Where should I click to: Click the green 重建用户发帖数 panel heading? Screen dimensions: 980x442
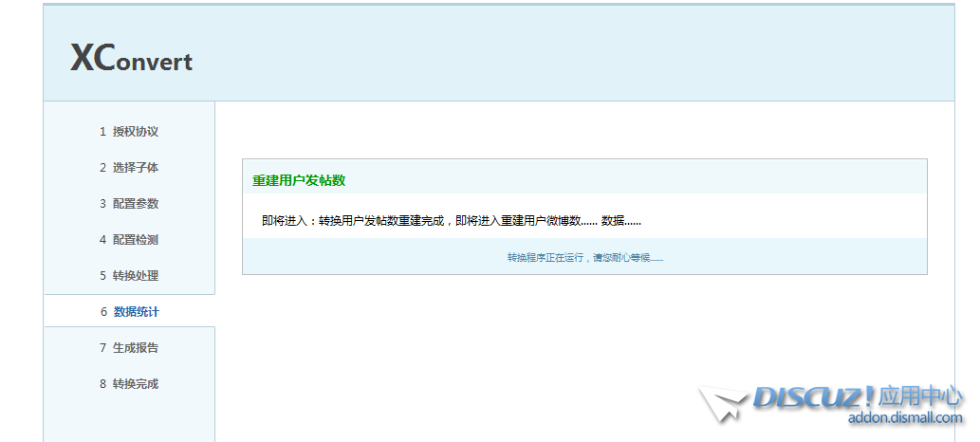pyautogui.click(x=298, y=180)
